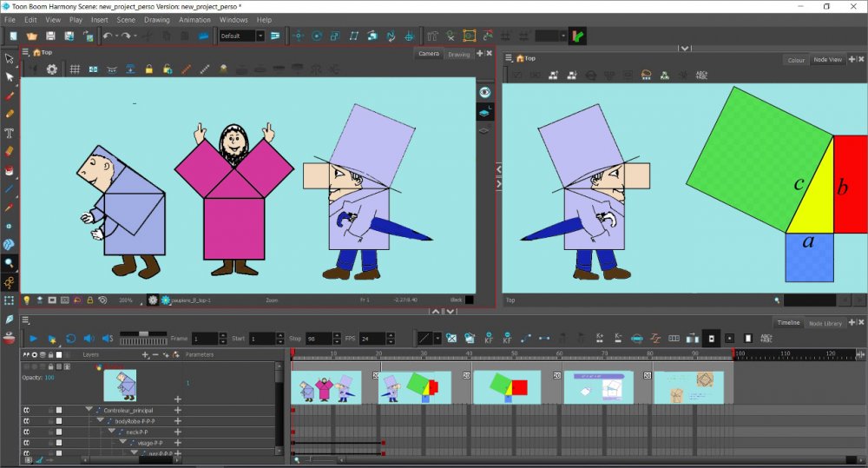Image resolution: width=868 pixels, height=468 pixels.
Task: Collapse the Controleur_principal layer tree
Action: coord(89,410)
